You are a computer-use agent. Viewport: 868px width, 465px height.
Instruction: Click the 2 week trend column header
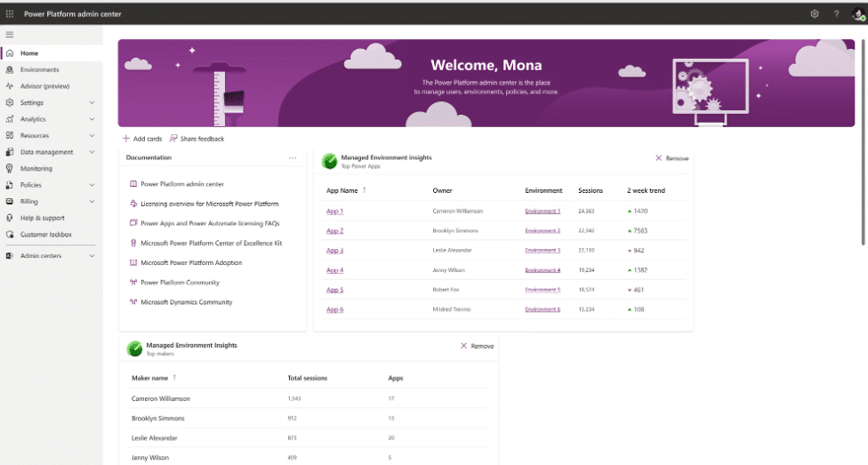[646, 190]
